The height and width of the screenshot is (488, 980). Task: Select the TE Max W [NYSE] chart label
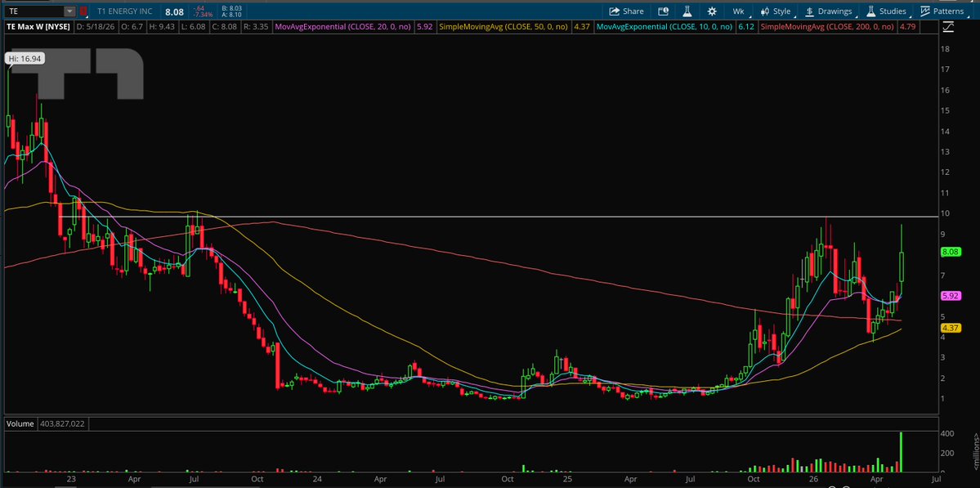(x=38, y=27)
